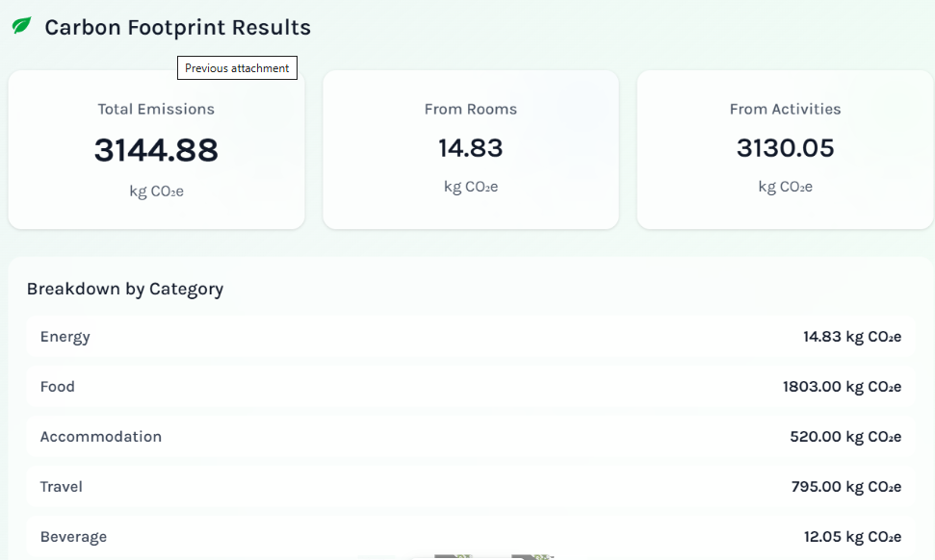935x560 pixels.
Task: Select the From Activities card title
Action: (785, 110)
